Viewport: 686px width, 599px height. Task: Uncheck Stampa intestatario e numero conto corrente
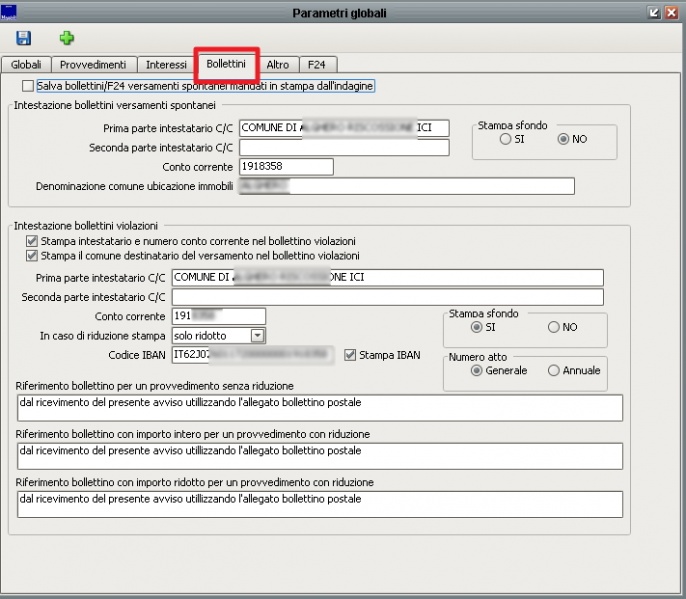click(x=30, y=241)
